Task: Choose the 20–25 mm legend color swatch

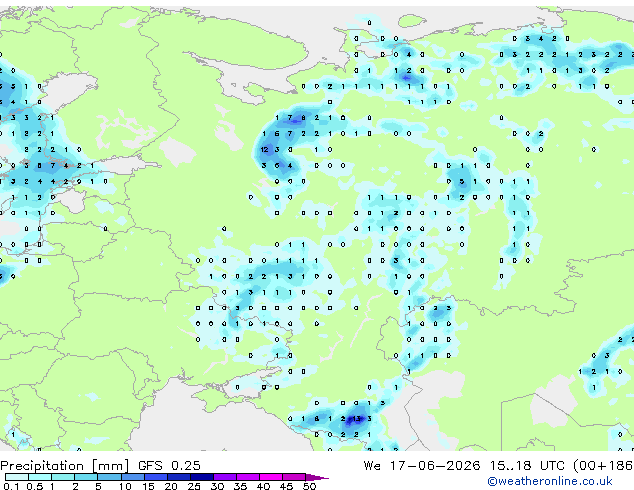Action: [179, 477]
